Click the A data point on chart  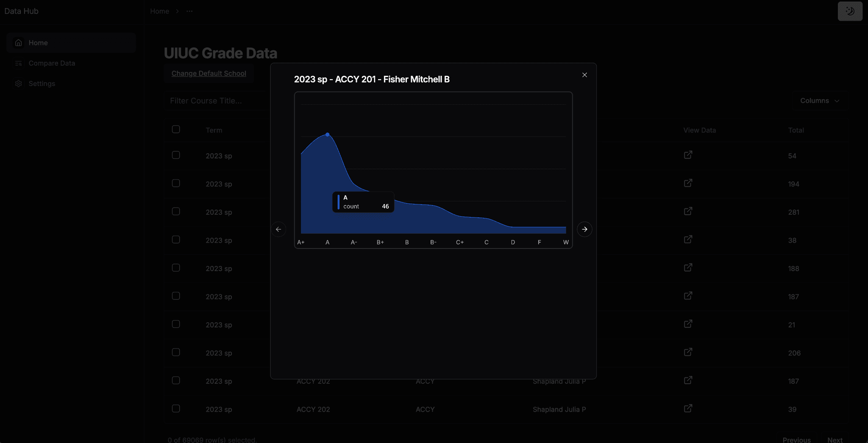pyautogui.click(x=327, y=134)
